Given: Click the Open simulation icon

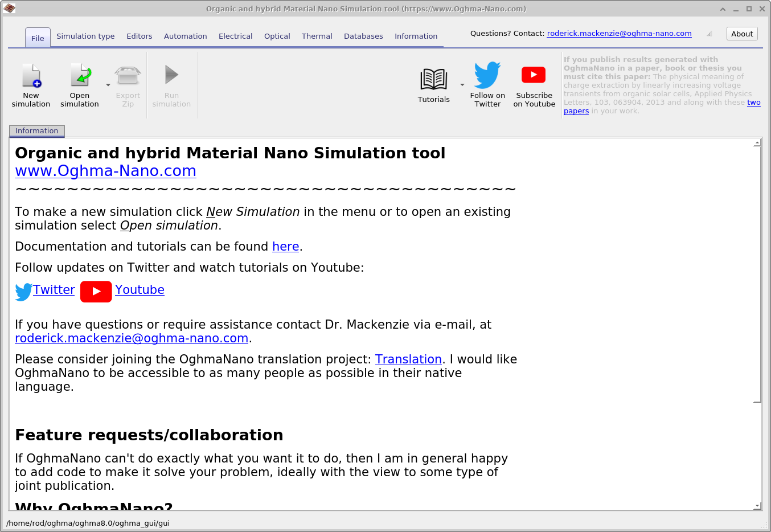Looking at the screenshot, I should tap(80, 76).
